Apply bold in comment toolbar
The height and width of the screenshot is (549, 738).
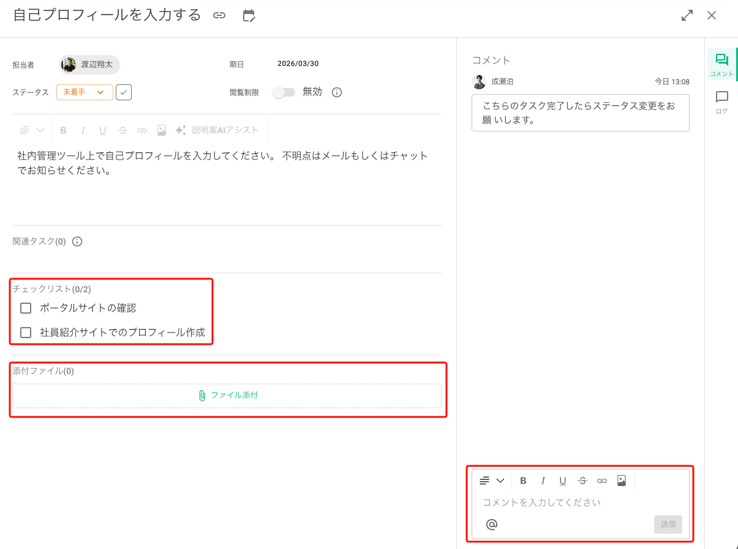(x=523, y=481)
